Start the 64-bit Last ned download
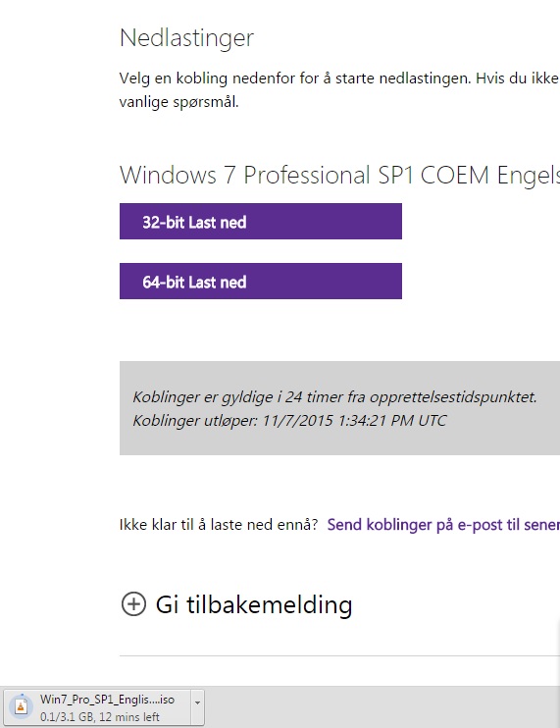560x728 pixels. pyautogui.click(x=261, y=282)
